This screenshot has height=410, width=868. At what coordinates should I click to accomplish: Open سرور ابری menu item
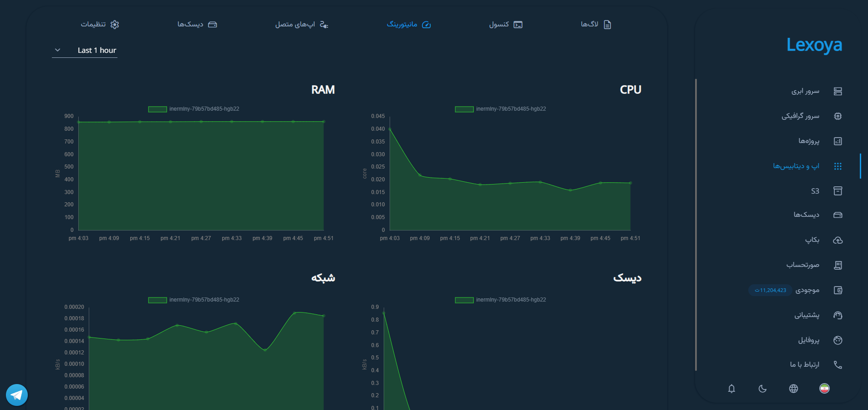805,91
